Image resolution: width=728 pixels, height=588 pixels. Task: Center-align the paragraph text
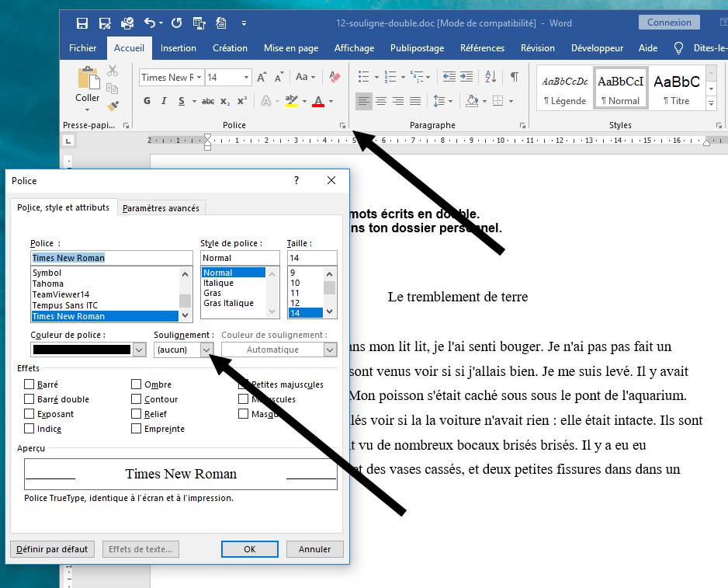380,101
